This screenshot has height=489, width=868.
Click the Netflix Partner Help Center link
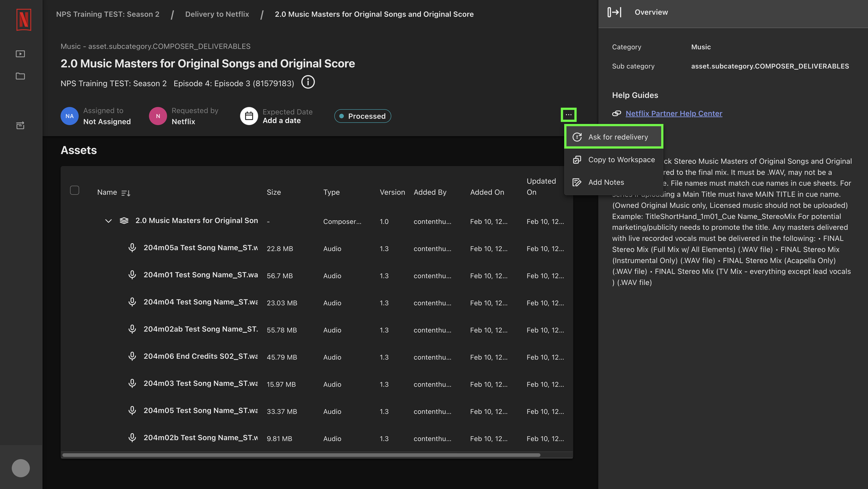pyautogui.click(x=674, y=113)
